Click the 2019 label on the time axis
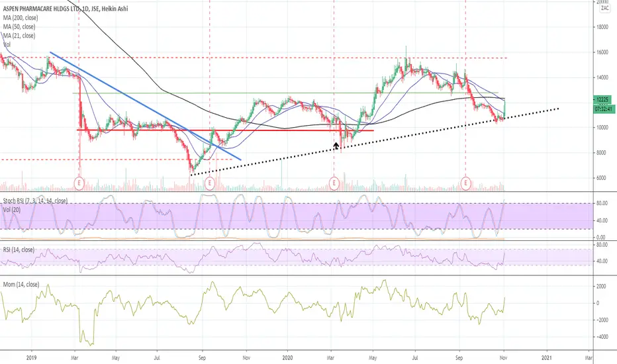 31,357
